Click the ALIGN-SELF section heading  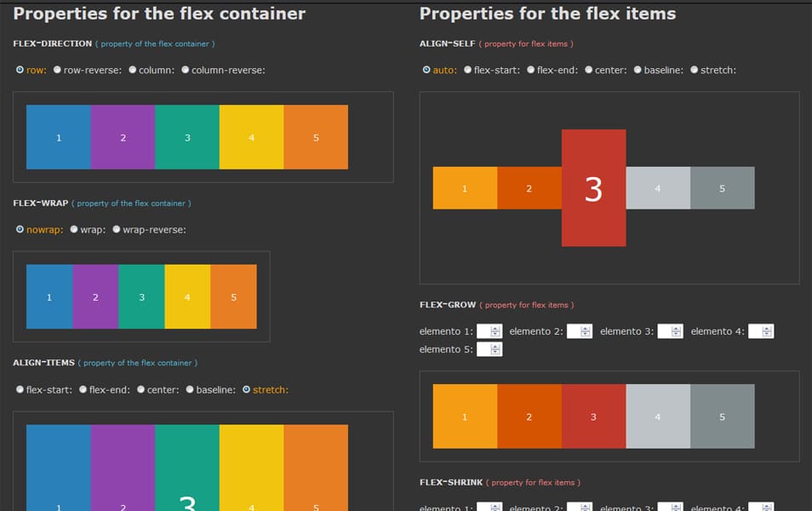tap(447, 43)
